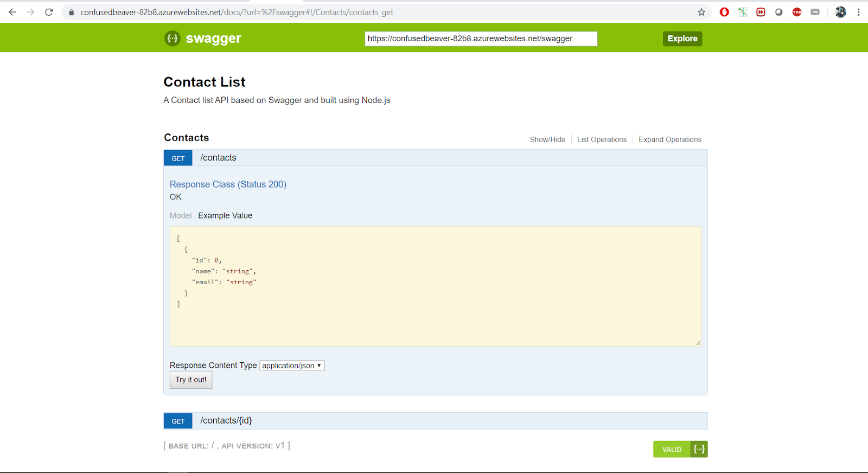This screenshot has width=868, height=473.
Task: Click the "email": "string" line
Action: tap(224, 282)
